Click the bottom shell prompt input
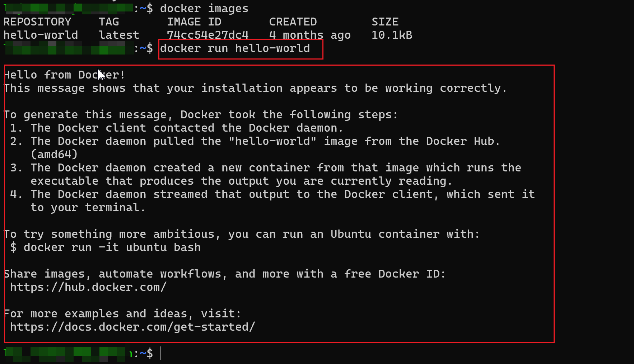This screenshot has width=634, height=364. pyautogui.click(x=160, y=354)
